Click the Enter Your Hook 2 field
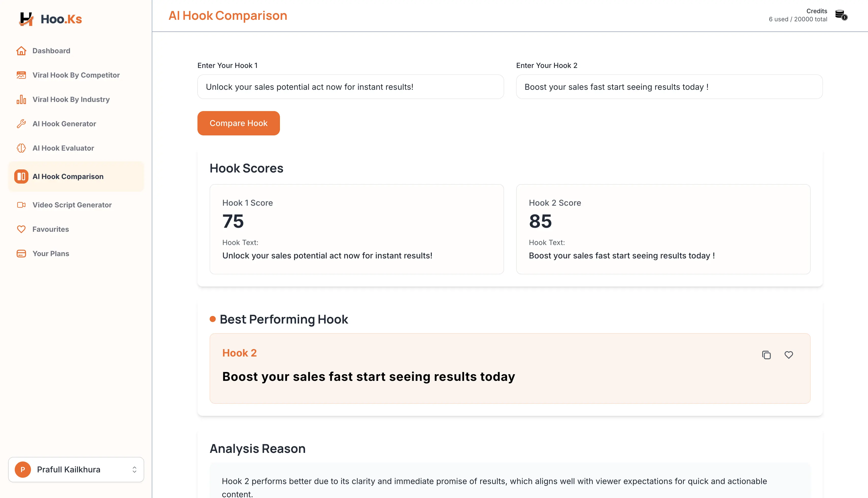 click(669, 87)
